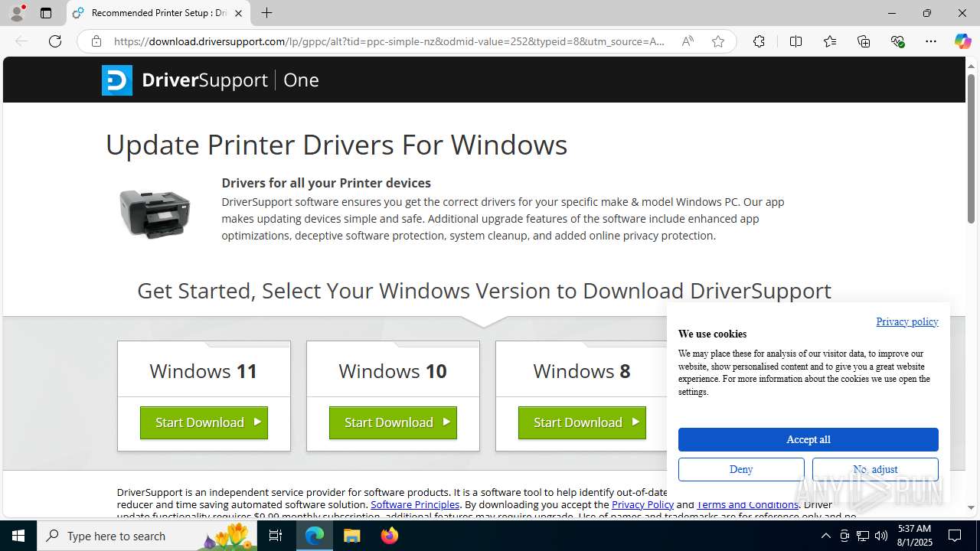Open File Explorer from the taskbar
The width and height of the screenshot is (980, 551).
coord(352,536)
